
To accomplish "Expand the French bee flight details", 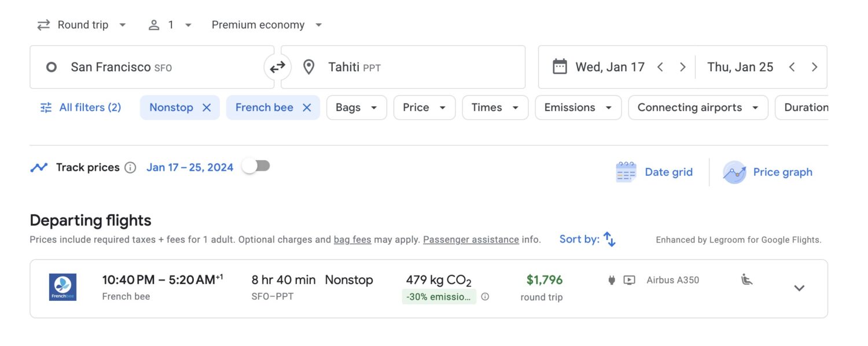I will (x=799, y=288).
